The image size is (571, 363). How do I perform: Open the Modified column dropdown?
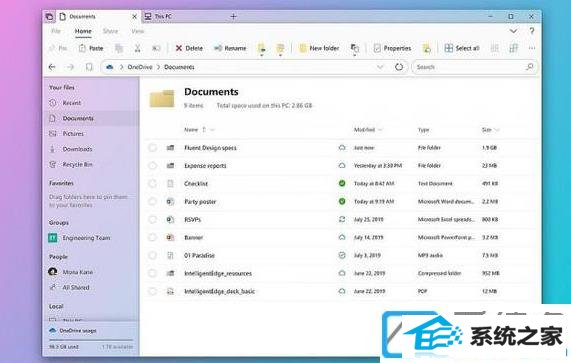(x=380, y=130)
